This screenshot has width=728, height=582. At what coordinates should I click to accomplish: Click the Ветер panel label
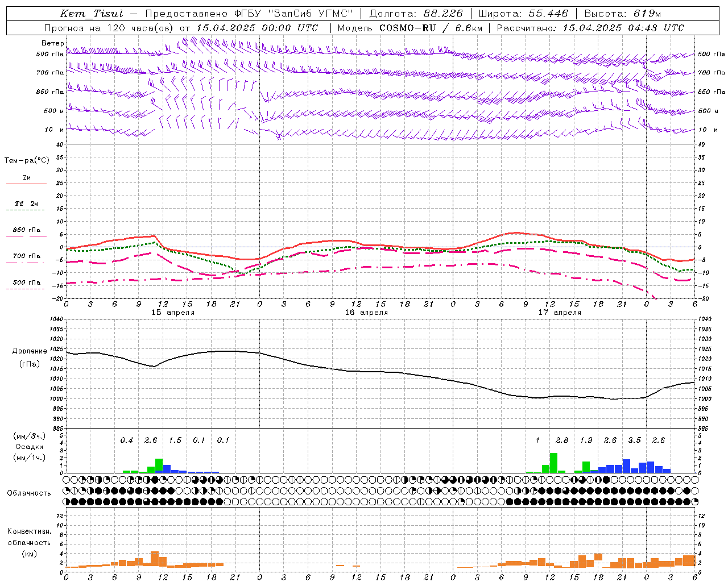click(53, 43)
